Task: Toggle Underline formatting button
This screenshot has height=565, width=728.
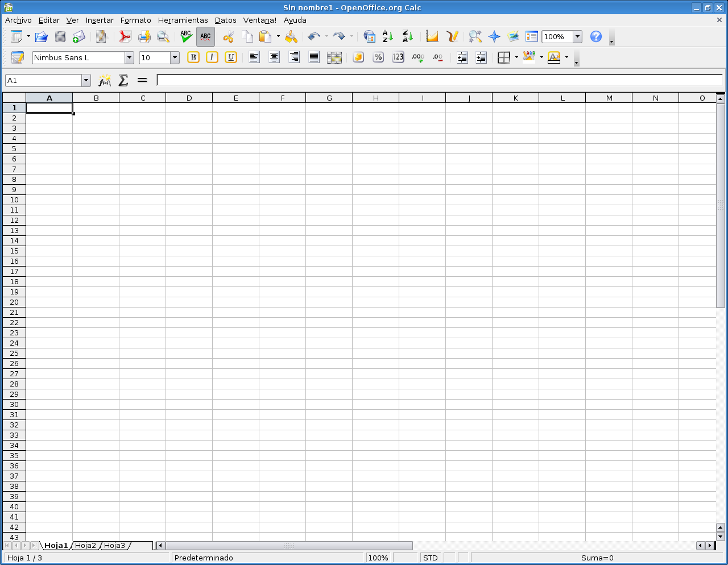Action: point(231,57)
